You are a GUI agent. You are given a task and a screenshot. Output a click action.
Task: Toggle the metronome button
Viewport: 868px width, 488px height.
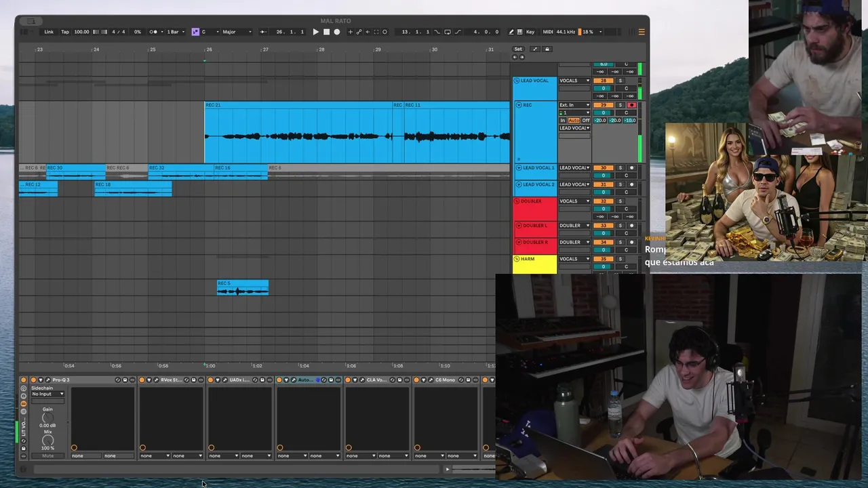tap(153, 32)
